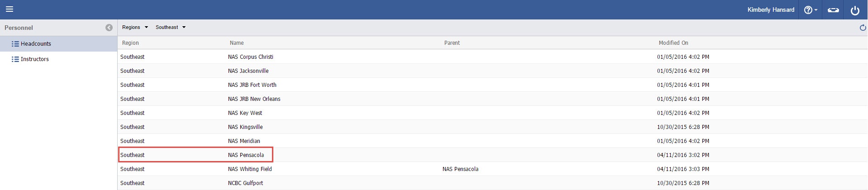
Task: Click the refresh list icon
Action: [863, 28]
